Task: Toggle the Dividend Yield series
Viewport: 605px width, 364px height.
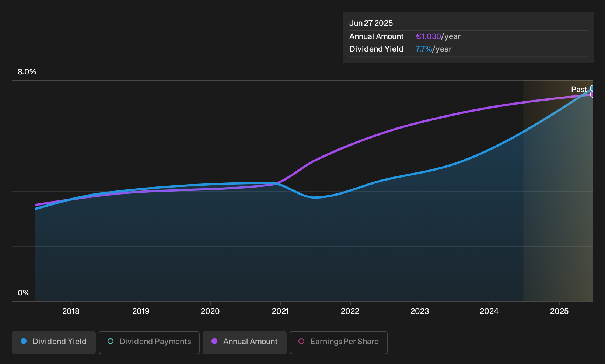Action: point(54,342)
